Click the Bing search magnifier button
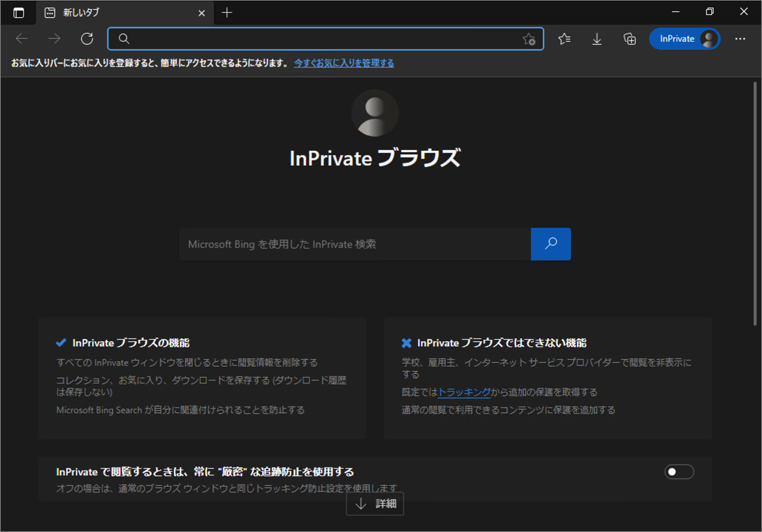Viewport: 762px width, 532px height. 550,244
